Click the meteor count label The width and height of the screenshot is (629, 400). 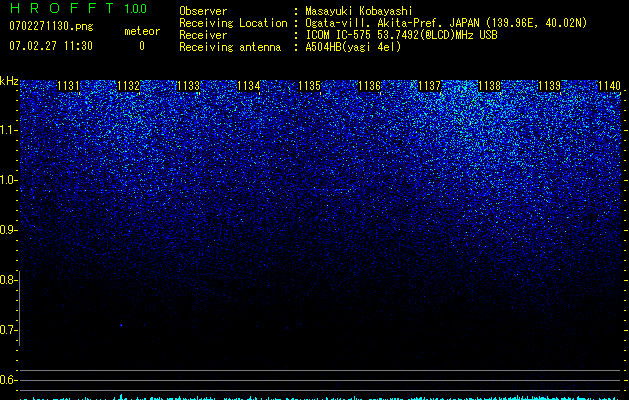click(142, 31)
